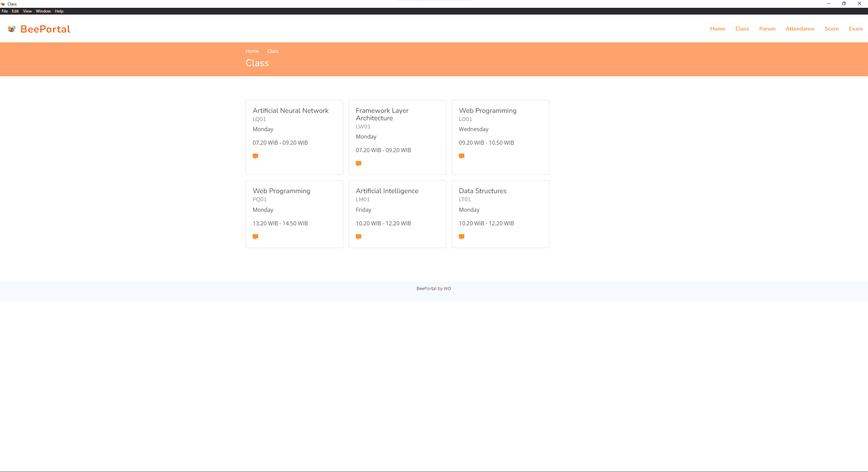This screenshot has height=472, width=868.
Task: Navigate to the Attendance page
Action: (x=799, y=28)
